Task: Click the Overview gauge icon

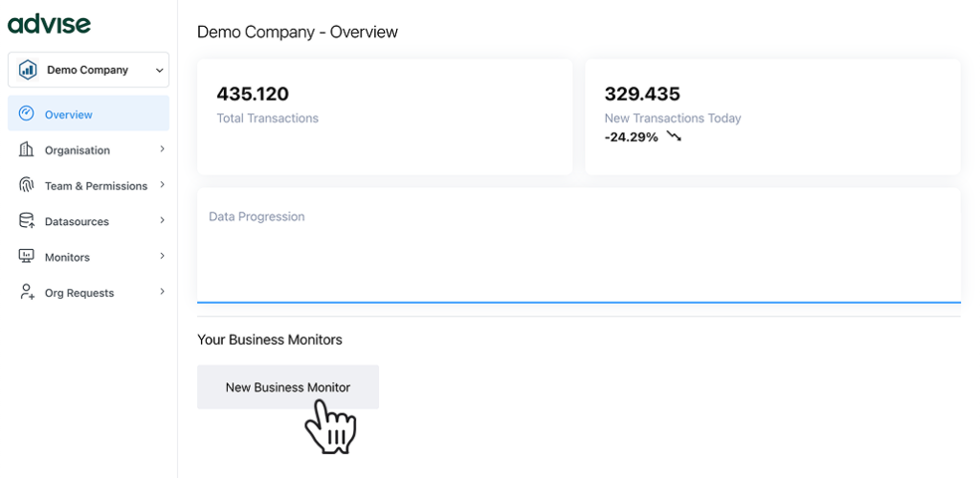Action: [x=27, y=114]
